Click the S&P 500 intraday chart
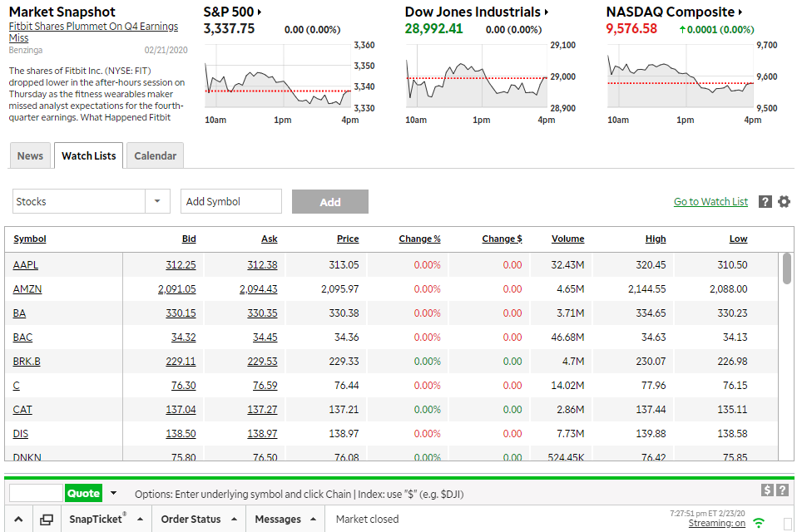 (278, 76)
